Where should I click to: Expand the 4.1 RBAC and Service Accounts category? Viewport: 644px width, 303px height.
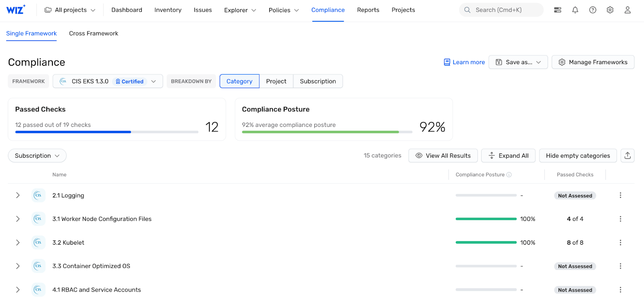(x=18, y=290)
